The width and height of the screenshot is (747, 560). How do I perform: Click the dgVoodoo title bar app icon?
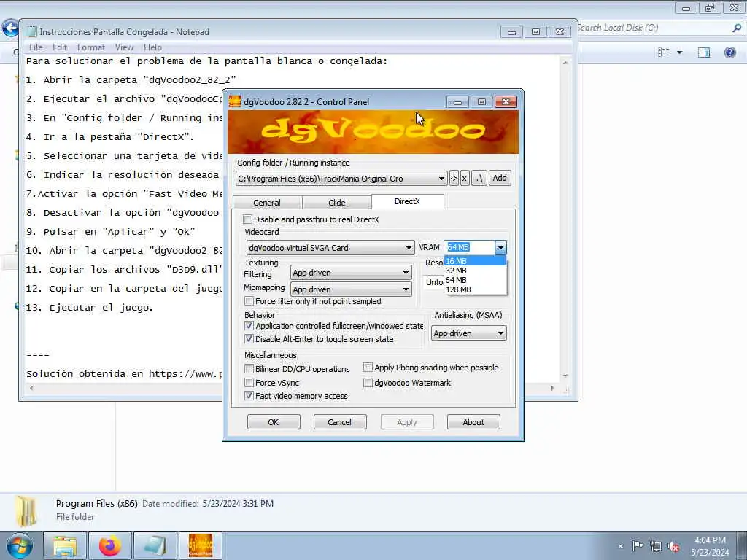[x=234, y=101]
